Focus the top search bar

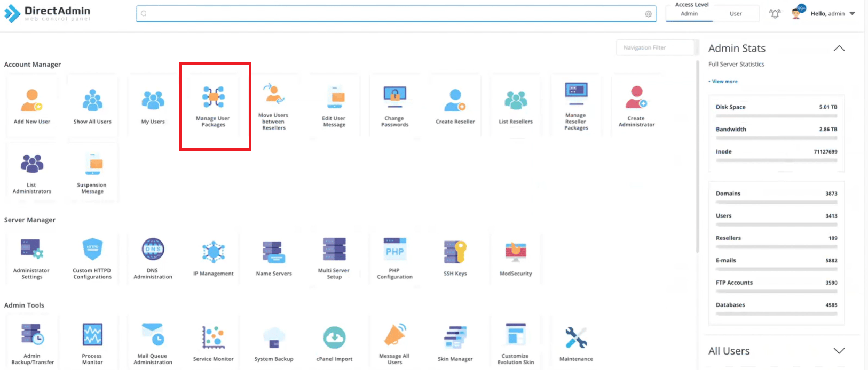[x=396, y=14]
